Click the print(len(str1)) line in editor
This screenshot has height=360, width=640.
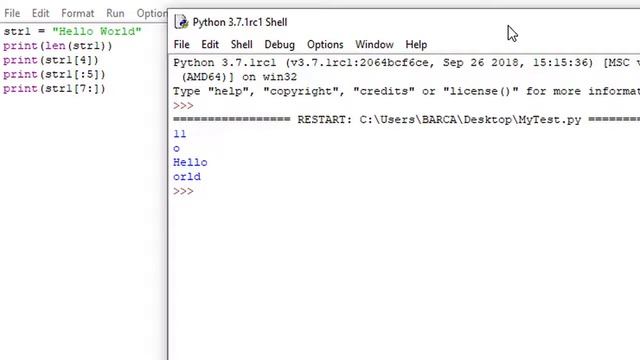tap(58, 46)
